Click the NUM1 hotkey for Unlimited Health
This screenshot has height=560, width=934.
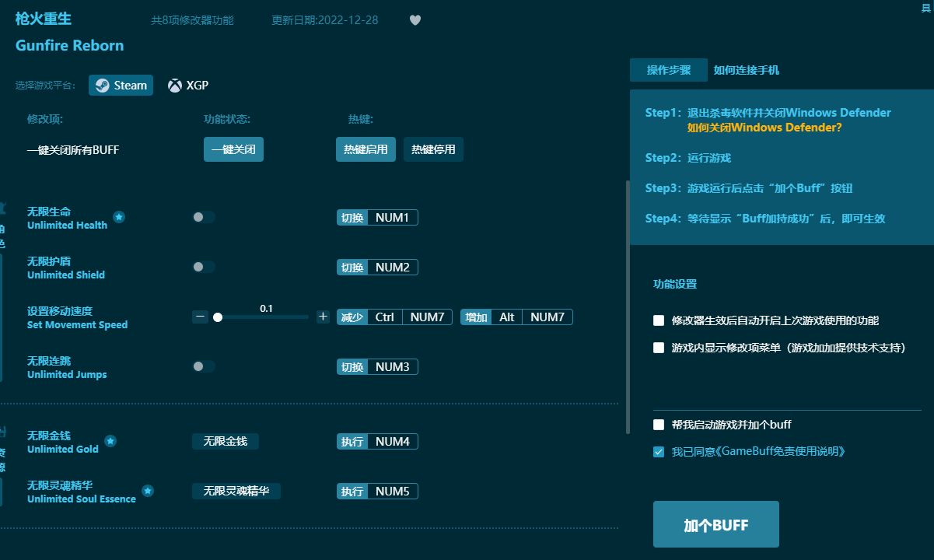coord(392,218)
